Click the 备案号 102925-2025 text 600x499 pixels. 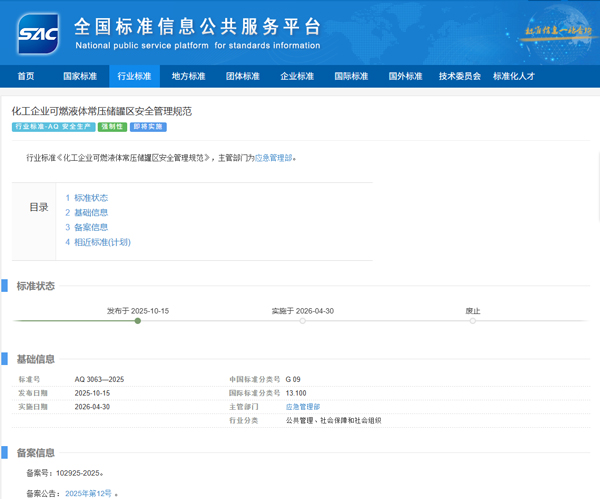[64, 473]
